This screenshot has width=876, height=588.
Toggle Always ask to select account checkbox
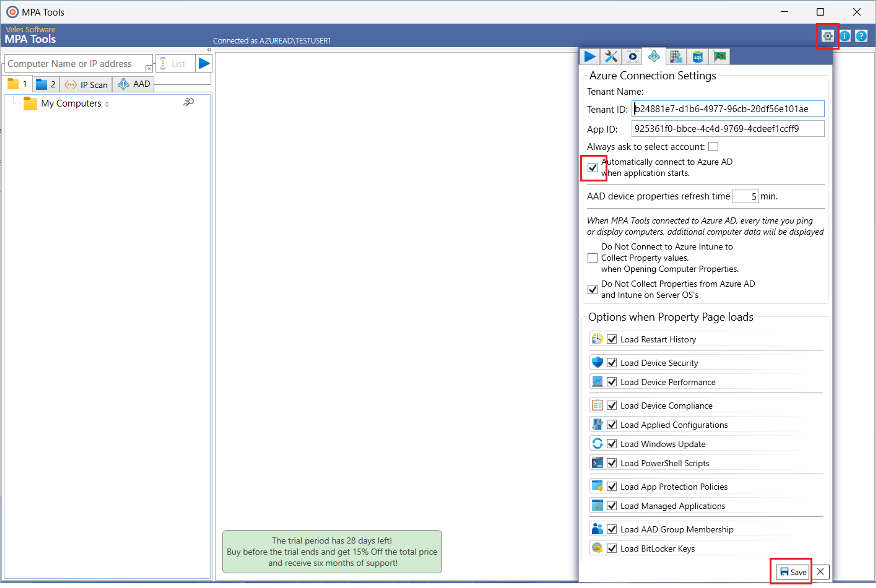[713, 147]
